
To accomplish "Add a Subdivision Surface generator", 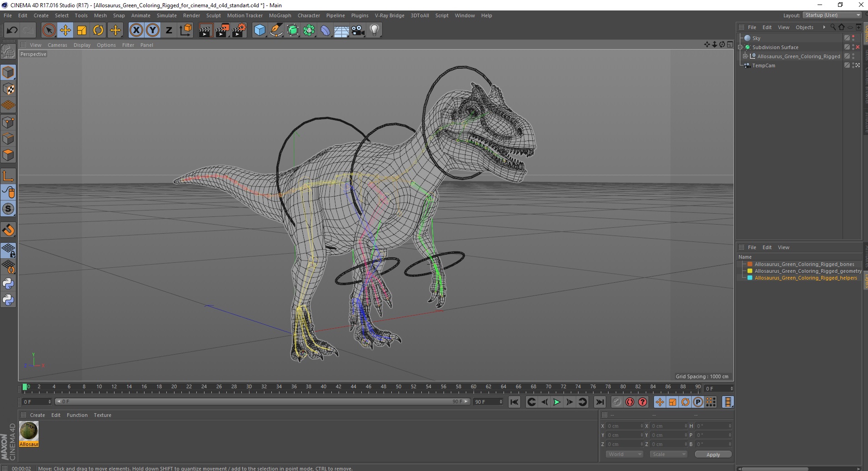I will 293,30.
